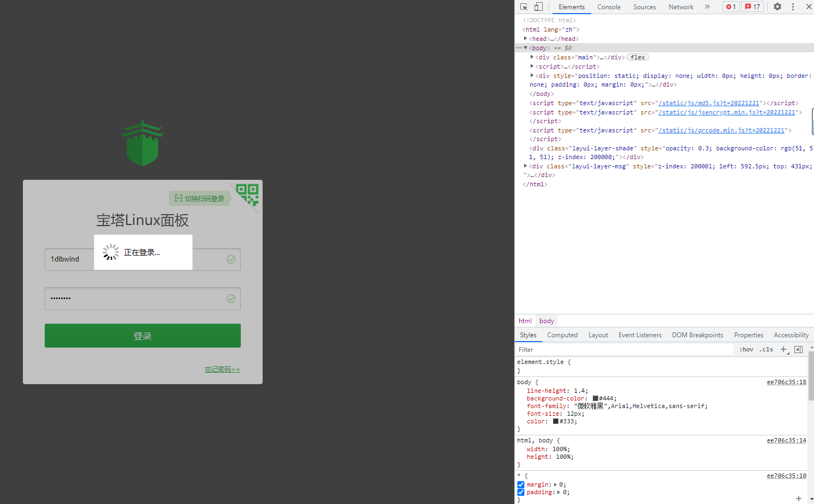Screen dimensions: 814x504
Task: Open the qrcode.min.js source link
Action: pos(721,130)
